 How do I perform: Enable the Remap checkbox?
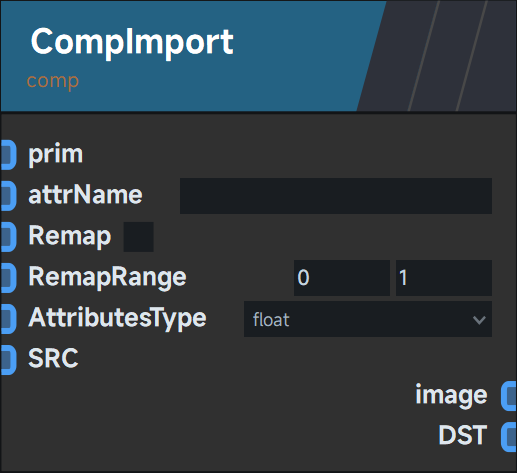point(139,237)
